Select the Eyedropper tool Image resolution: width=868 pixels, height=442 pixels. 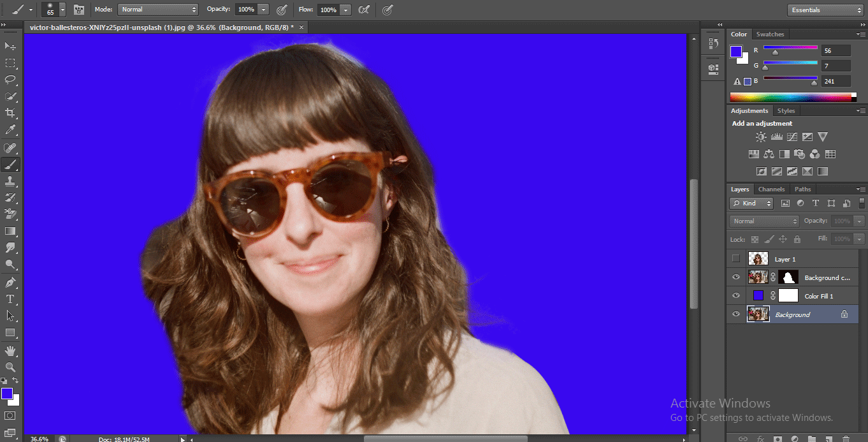10,130
